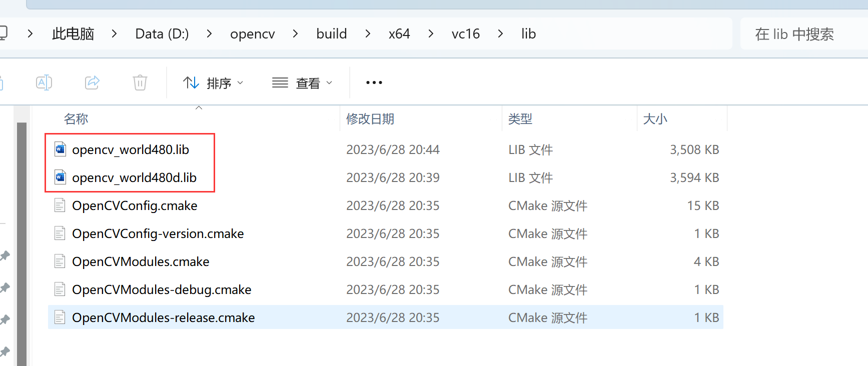Select file name opencv_world480d.lib
Image resolution: width=868 pixels, height=366 pixels.
(x=135, y=177)
